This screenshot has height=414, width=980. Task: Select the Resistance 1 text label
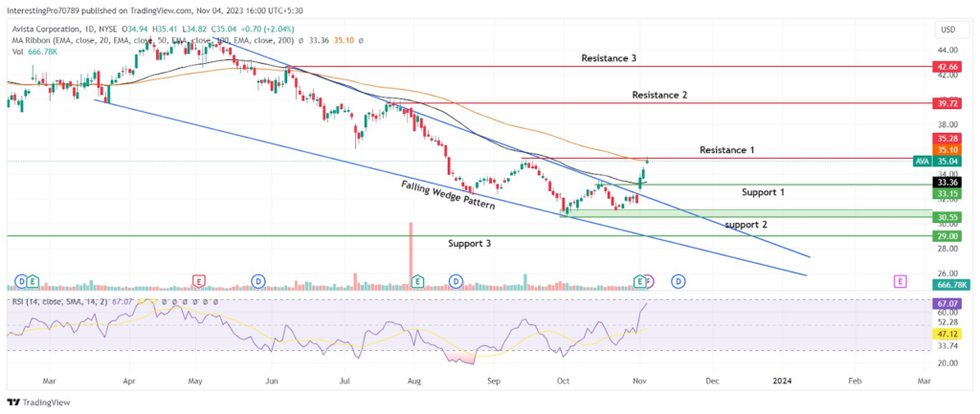point(727,150)
